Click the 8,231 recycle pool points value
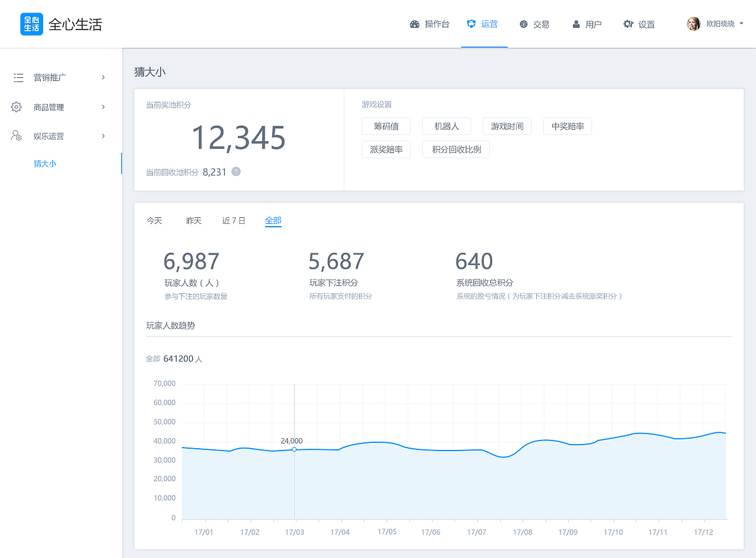756x558 pixels. point(214,172)
